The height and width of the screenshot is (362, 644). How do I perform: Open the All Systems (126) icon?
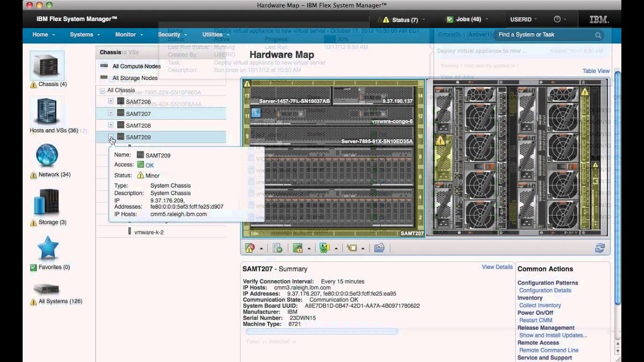coord(47,289)
